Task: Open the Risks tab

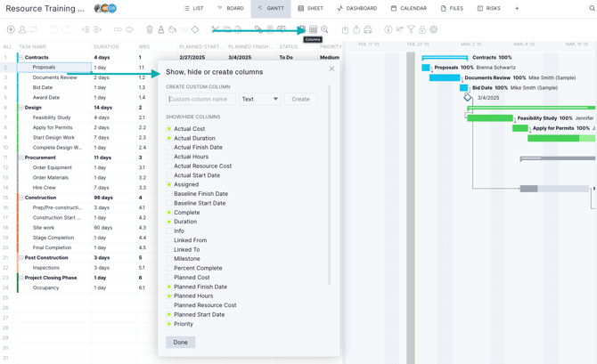Action: point(489,8)
